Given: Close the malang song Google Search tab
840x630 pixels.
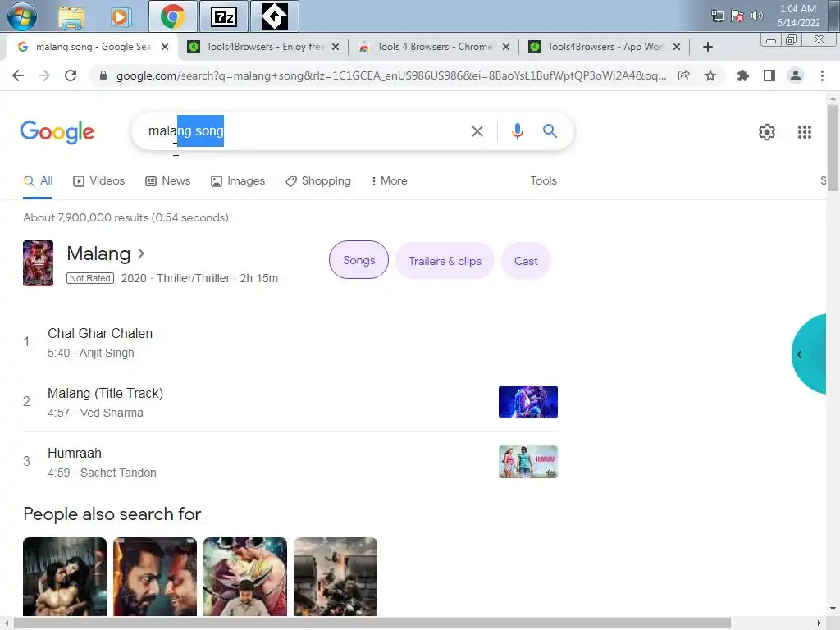Looking at the screenshot, I should 165,47.
